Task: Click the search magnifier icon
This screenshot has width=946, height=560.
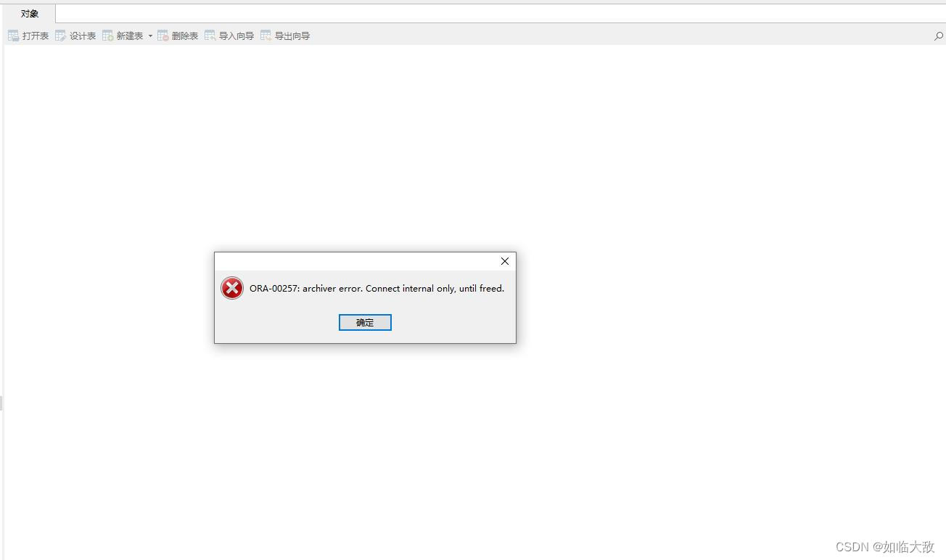Action: [x=939, y=36]
